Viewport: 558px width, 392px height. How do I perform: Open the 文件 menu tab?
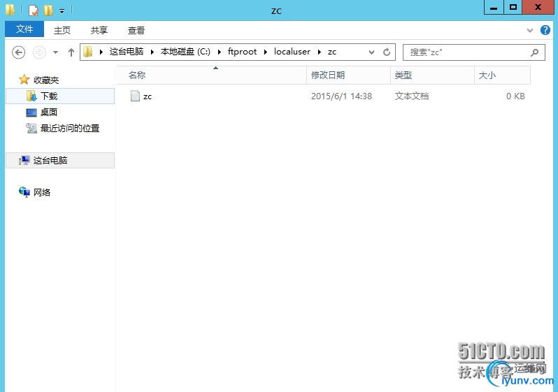pos(24,29)
